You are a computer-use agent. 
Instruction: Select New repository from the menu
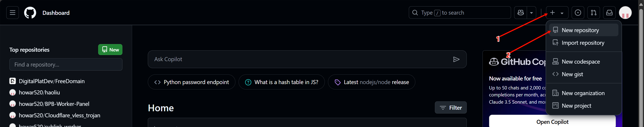coord(580,30)
